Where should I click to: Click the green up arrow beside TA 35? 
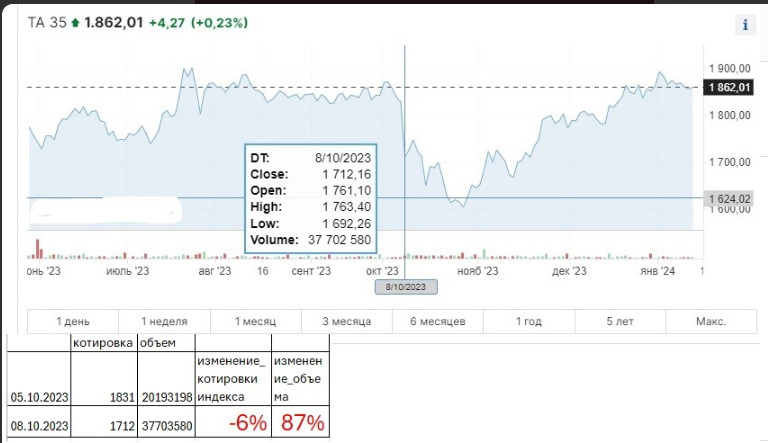pyautogui.click(x=74, y=24)
